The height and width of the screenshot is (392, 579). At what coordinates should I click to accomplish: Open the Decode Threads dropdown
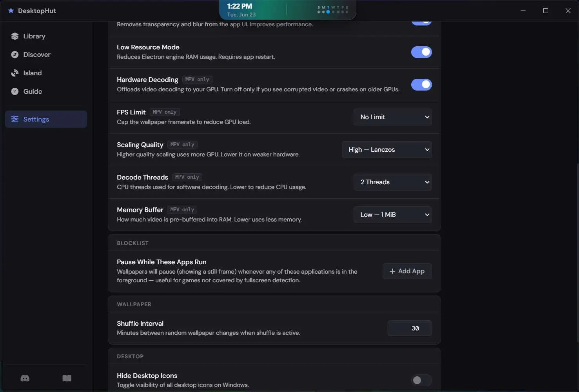[x=393, y=182]
